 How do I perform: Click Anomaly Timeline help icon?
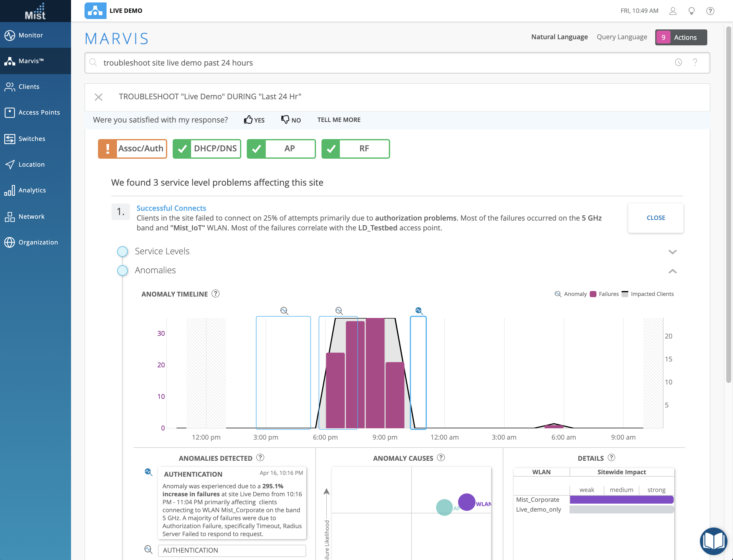click(x=216, y=294)
